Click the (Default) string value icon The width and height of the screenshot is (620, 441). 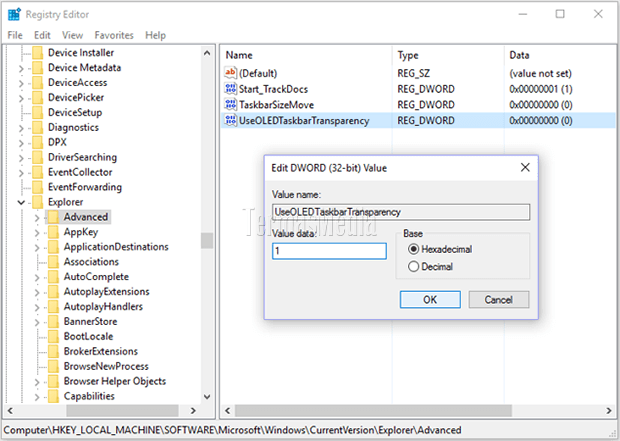230,73
